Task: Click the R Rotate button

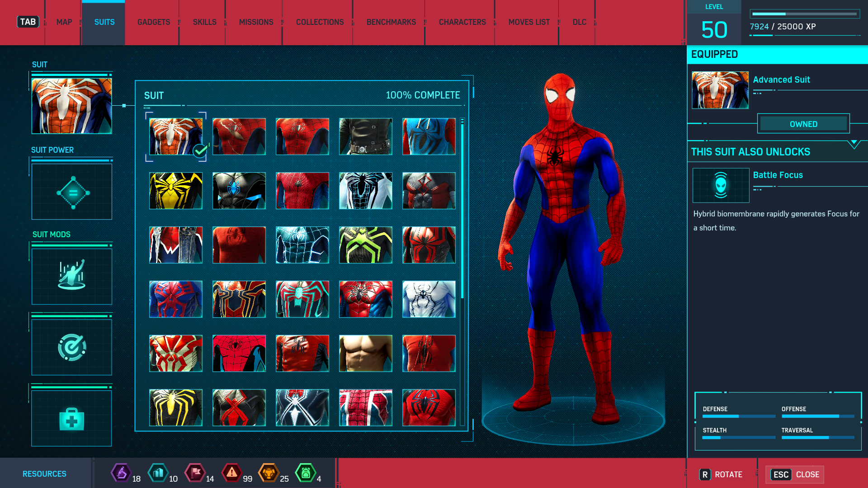Action: [721, 474]
